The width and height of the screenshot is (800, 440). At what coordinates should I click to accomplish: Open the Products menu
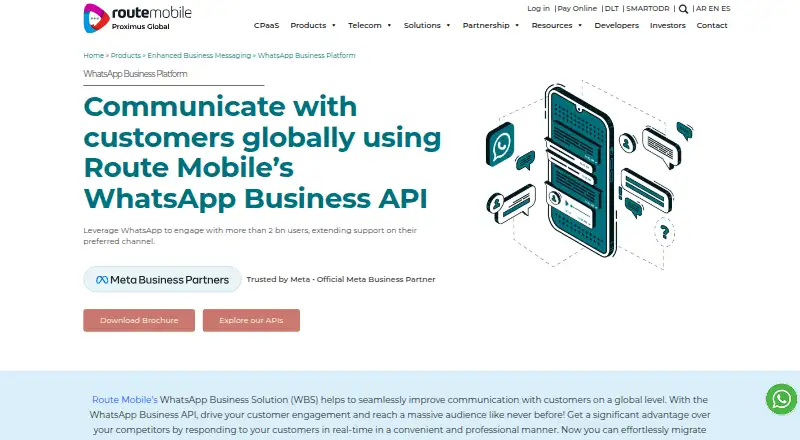tap(308, 25)
